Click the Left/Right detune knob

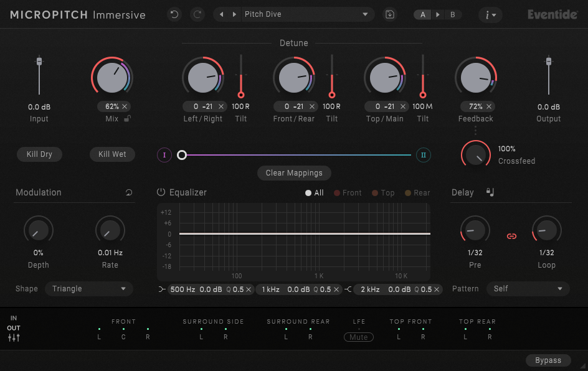(203, 78)
